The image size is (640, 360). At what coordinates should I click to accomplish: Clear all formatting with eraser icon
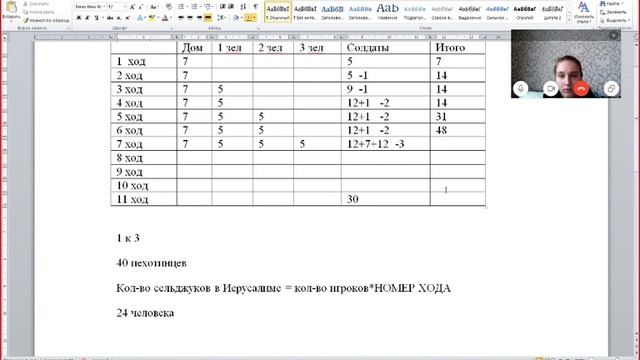(169, 7)
